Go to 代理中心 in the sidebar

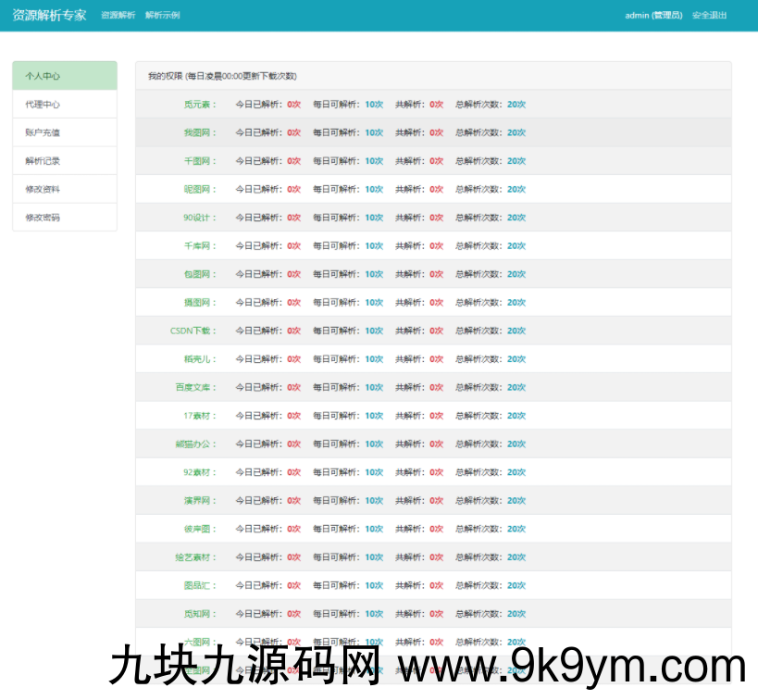point(65,105)
